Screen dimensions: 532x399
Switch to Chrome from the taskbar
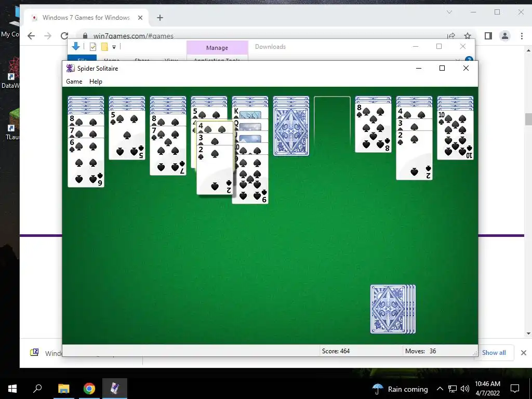coord(89,389)
